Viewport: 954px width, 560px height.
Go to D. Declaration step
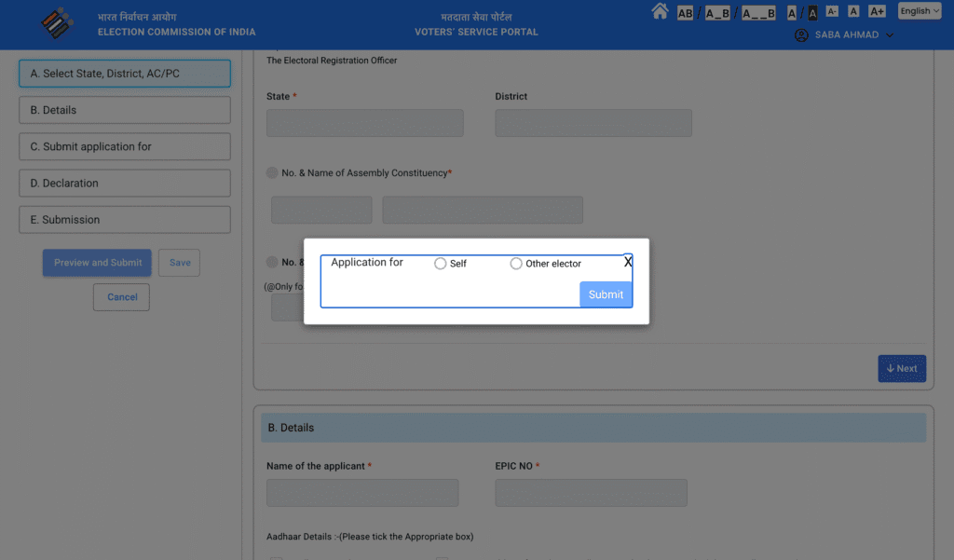pos(124,184)
